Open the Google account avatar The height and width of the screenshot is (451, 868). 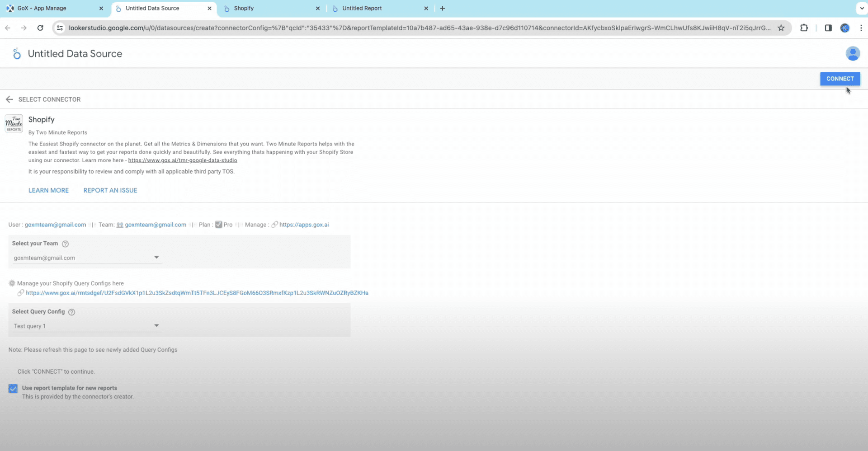click(853, 53)
